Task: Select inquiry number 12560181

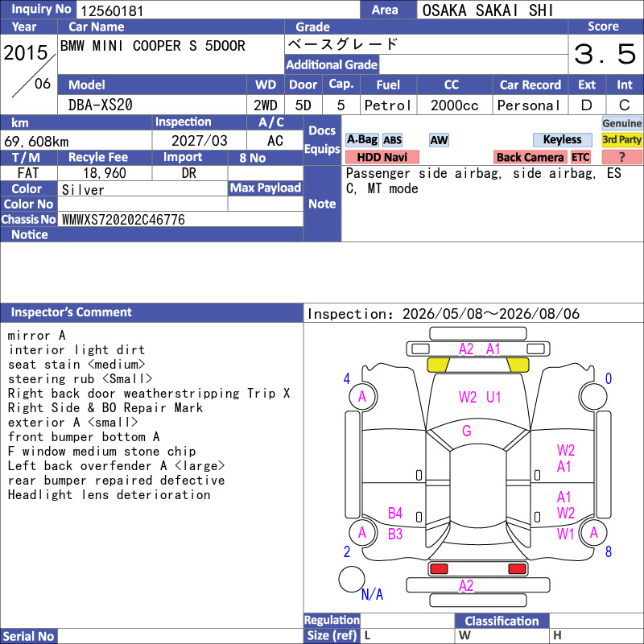Action: tap(112, 10)
